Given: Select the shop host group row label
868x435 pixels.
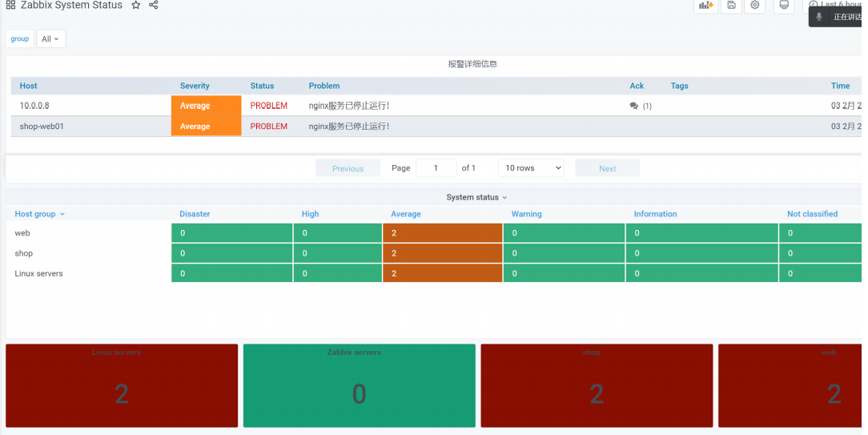Looking at the screenshot, I should click(24, 253).
